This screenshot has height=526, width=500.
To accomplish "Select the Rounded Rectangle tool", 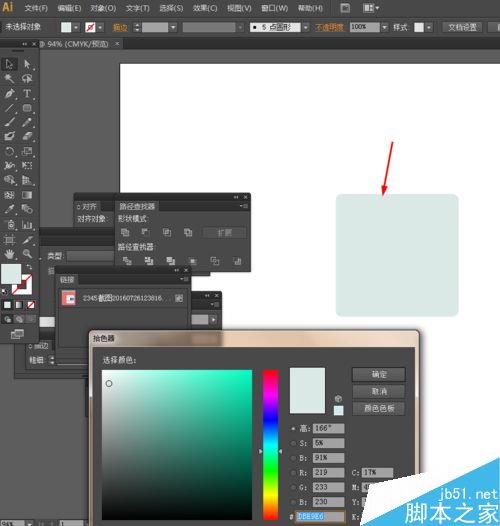I will pos(27,108).
